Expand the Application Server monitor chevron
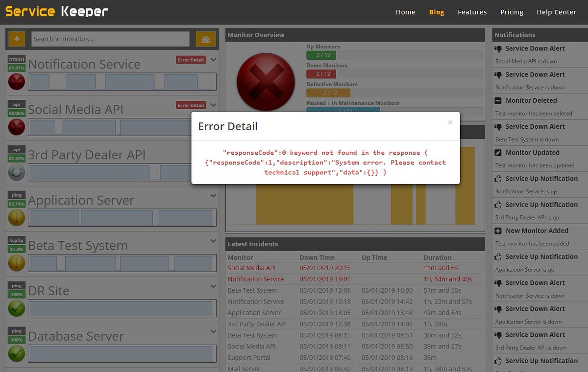Image resolution: width=588 pixels, height=372 pixels. [x=213, y=196]
